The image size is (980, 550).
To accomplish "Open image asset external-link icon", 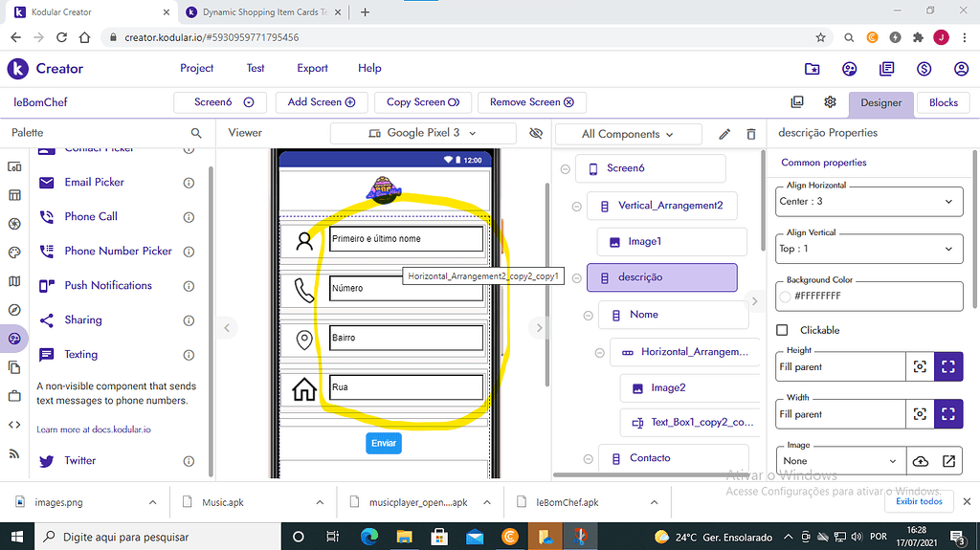I will tap(948, 461).
